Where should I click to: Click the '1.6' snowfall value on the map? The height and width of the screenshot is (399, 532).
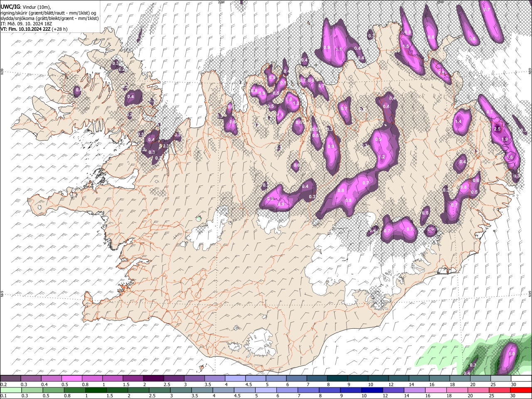tap(510, 158)
